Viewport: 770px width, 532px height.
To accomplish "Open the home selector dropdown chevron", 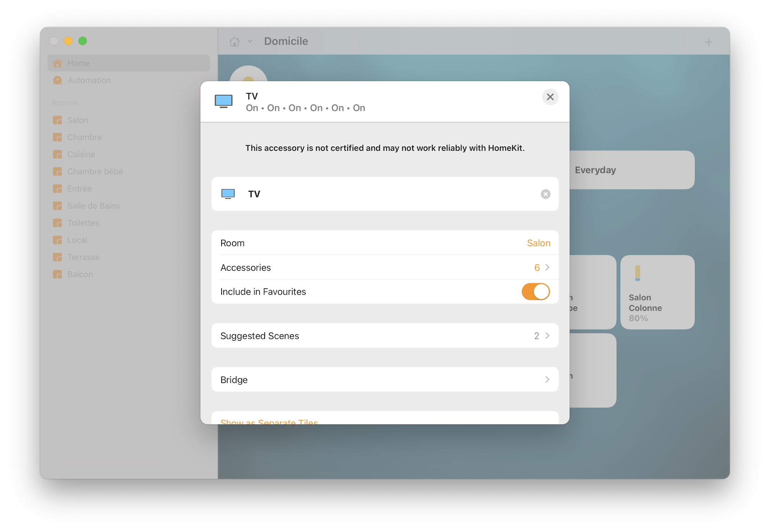I will coord(250,42).
